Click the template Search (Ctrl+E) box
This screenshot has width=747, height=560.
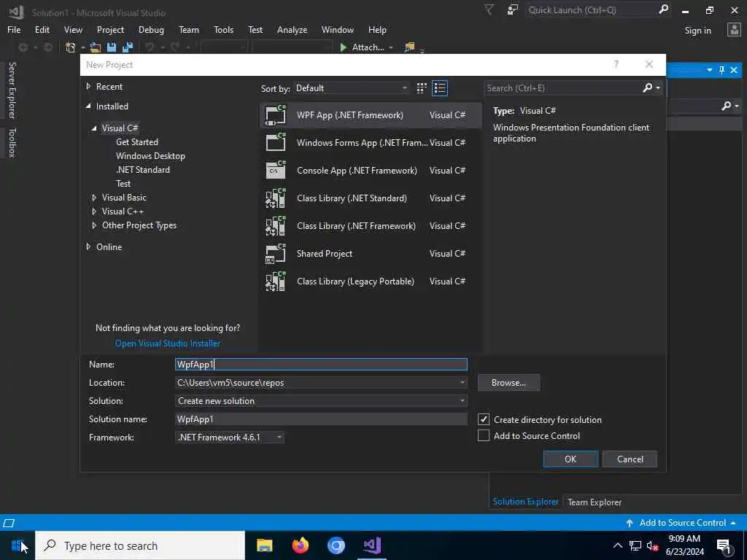tap(563, 88)
